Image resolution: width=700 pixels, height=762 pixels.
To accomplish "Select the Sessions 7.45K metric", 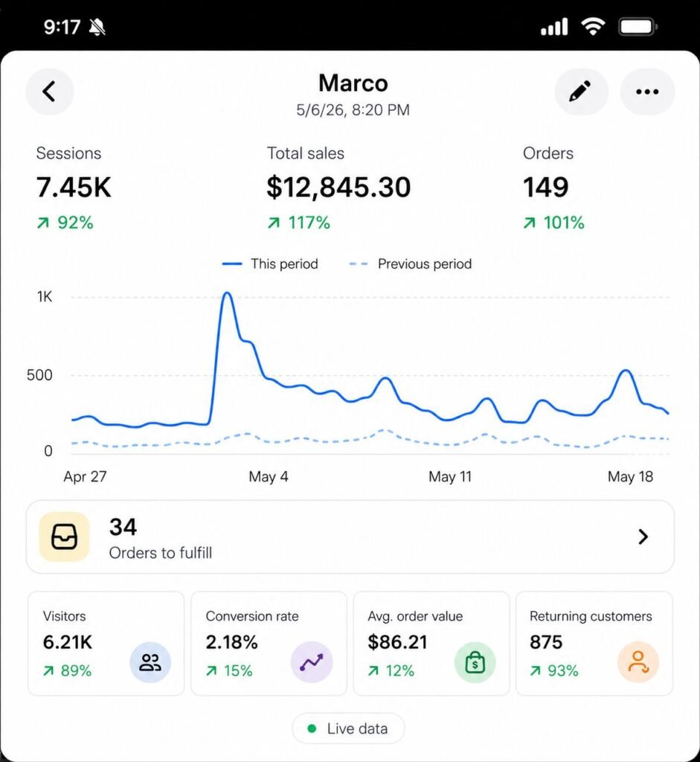I will tap(74, 188).
